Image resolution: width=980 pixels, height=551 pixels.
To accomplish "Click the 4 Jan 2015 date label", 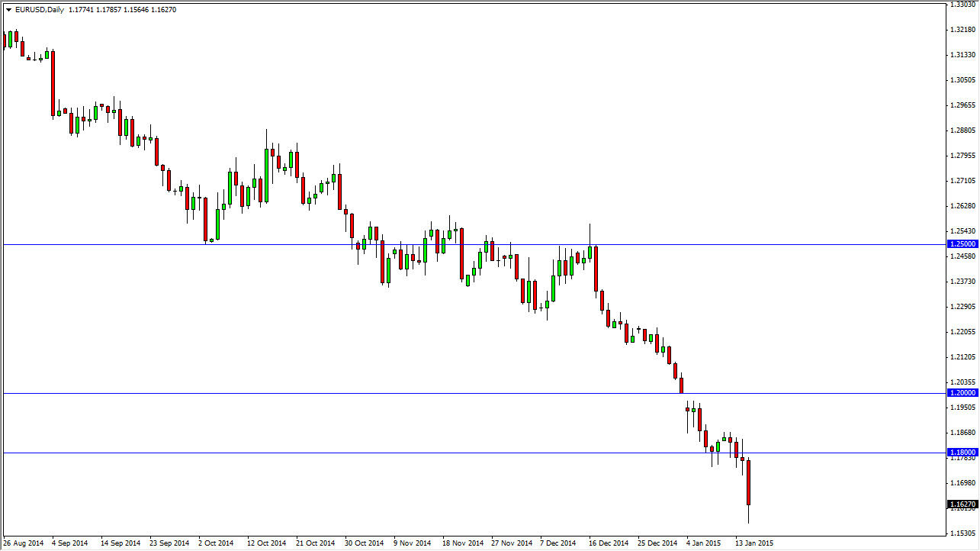I will click(704, 543).
